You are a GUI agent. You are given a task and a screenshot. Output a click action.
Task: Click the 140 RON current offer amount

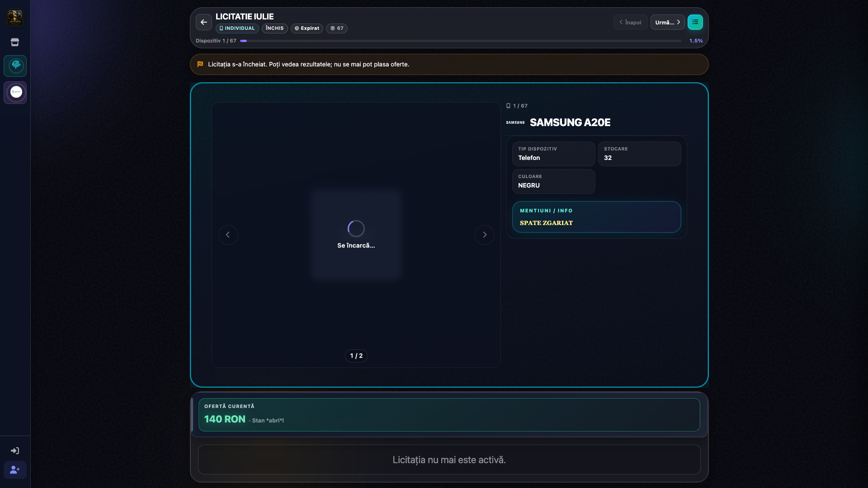pyautogui.click(x=225, y=419)
